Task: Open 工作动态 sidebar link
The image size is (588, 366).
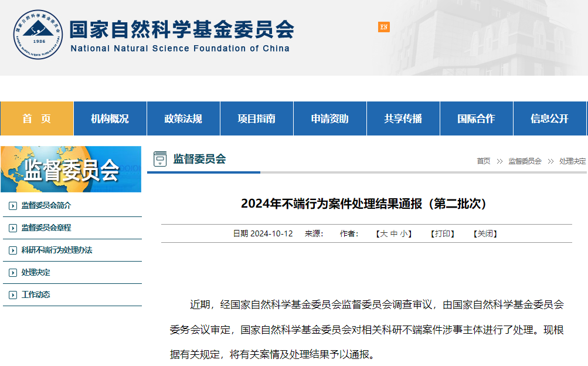Action: [x=36, y=295]
